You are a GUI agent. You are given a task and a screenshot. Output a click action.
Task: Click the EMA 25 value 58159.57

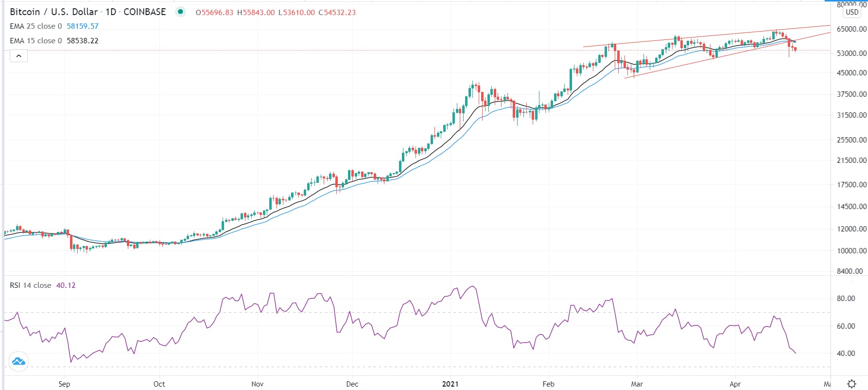(x=83, y=26)
